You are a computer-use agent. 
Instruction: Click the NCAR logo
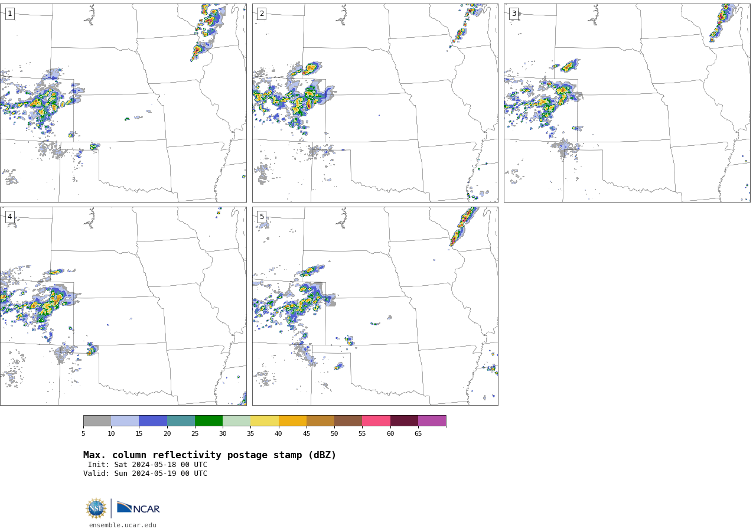138,508
